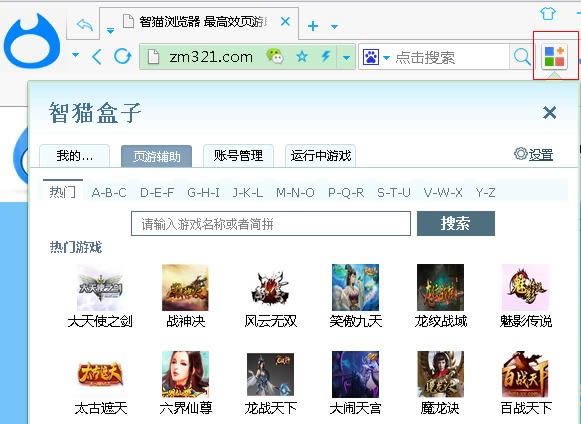The image size is (581, 424).
Task: Click the undo closed tab arrow
Action: [x=84, y=25]
